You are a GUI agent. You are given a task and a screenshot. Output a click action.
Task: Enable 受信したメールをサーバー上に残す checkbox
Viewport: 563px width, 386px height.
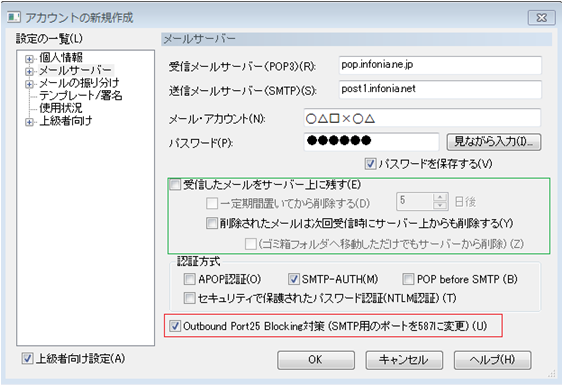175,185
